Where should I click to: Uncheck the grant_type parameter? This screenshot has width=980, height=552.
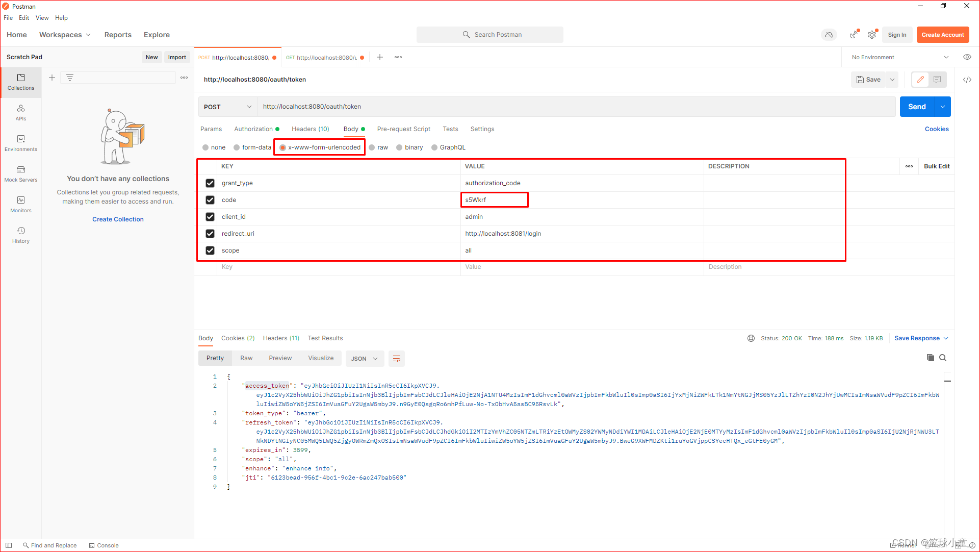point(210,183)
